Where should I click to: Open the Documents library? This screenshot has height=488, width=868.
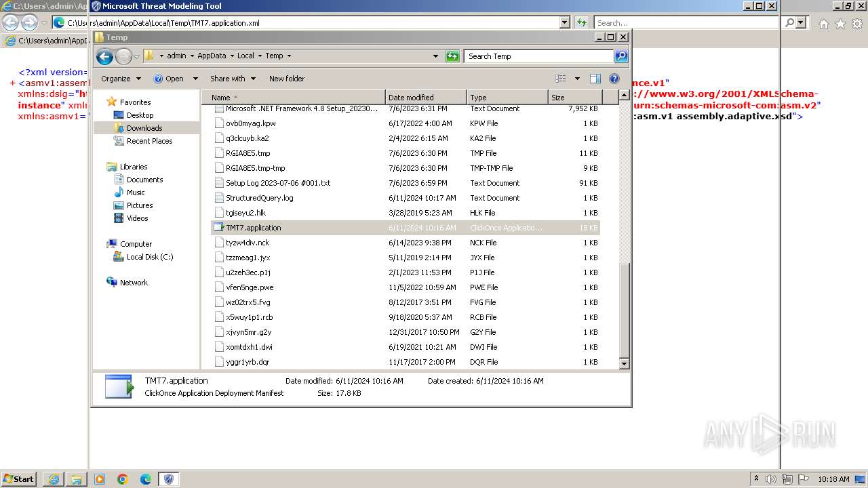click(x=144, y=180)
